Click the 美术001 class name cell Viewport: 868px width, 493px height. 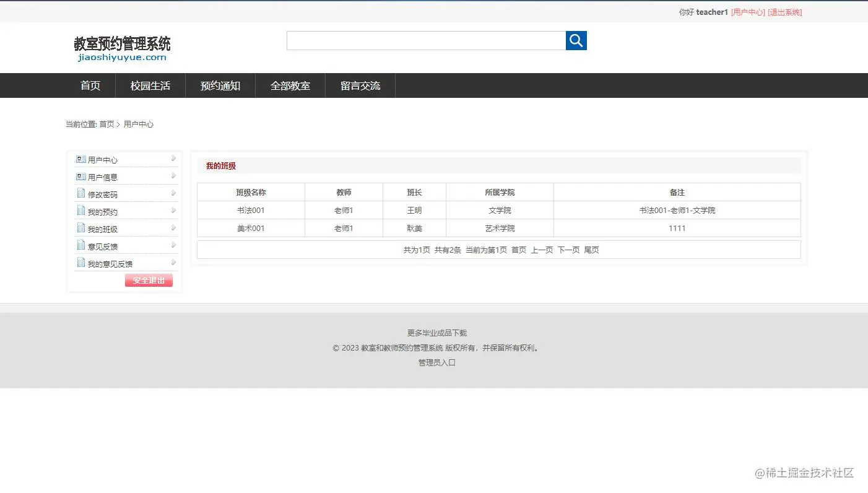click(x=251, y=228)
